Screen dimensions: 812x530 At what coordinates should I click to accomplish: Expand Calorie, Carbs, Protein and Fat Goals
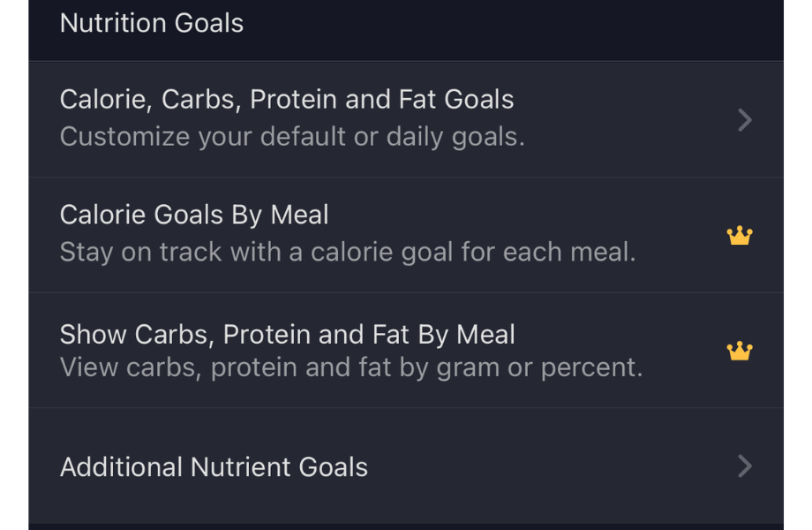[744, 120]
